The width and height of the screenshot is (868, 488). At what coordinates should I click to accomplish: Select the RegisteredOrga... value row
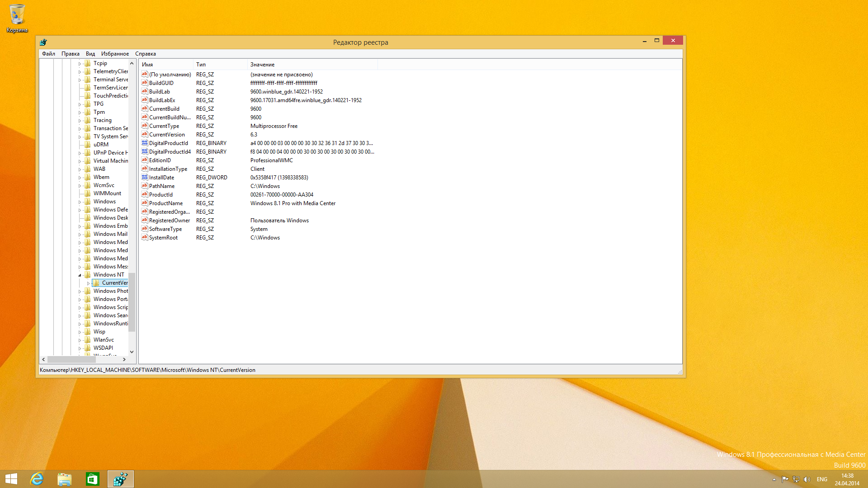258,211
